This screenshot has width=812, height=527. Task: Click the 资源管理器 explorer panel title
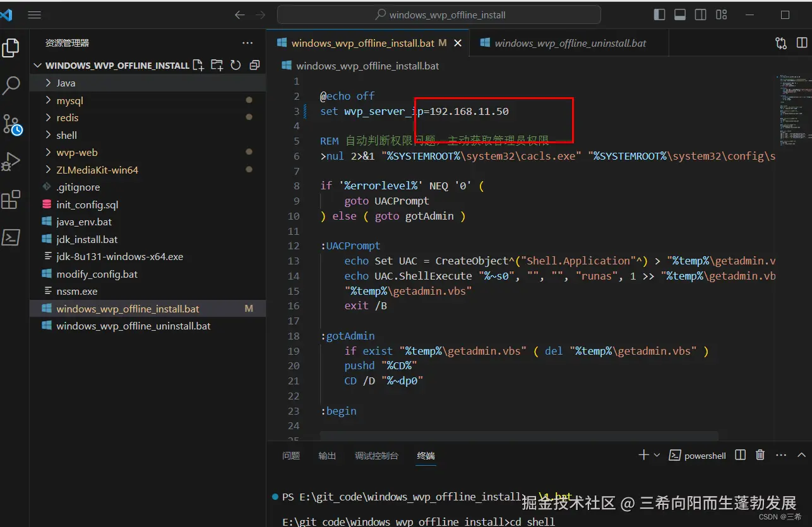click(67, 43)
